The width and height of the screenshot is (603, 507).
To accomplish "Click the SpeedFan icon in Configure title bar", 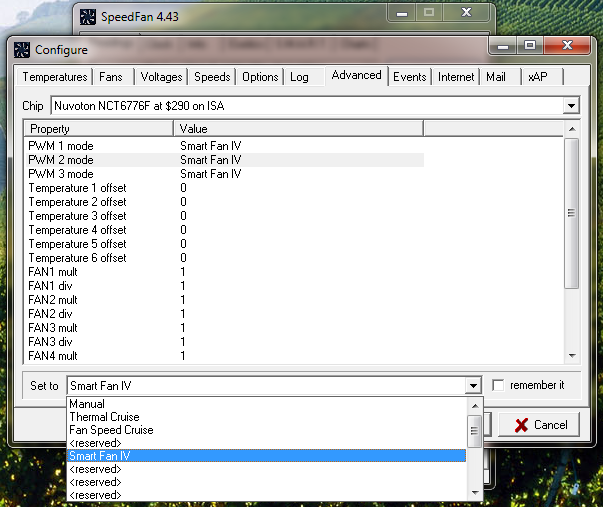I will tap(22, 50).
